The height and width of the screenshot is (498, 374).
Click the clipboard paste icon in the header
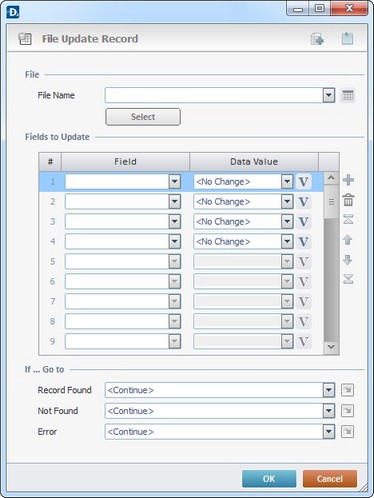(347, 39)
